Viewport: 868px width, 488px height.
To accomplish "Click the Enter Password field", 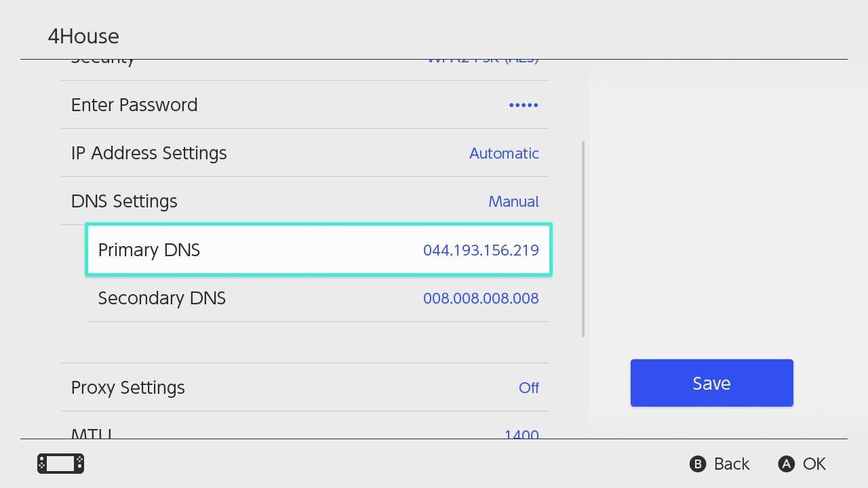I will [305, 105].
